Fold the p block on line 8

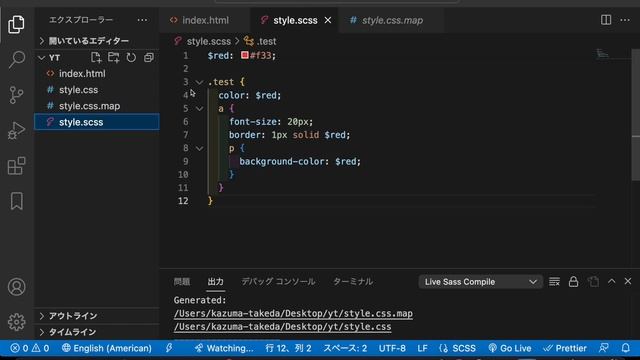199,148
